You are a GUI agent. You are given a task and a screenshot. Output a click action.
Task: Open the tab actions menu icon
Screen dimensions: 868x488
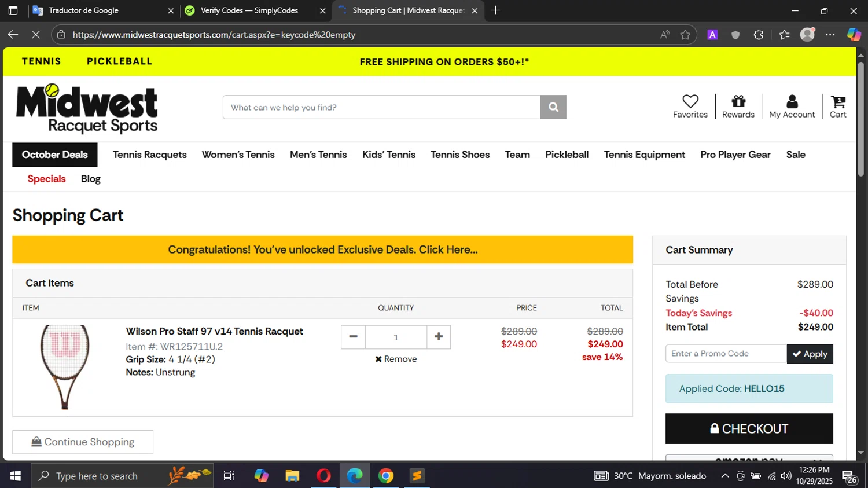[x=13, y=10]
